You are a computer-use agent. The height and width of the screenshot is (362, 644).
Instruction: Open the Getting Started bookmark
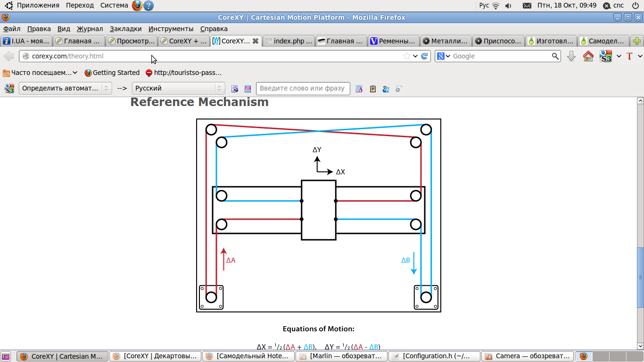(x=112, y=73)
